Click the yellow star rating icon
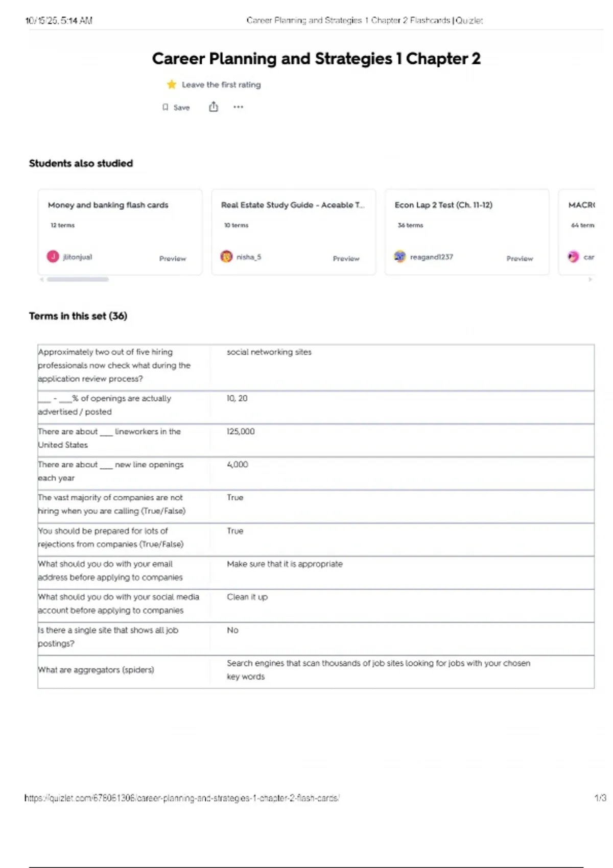 tap(172, 84)
